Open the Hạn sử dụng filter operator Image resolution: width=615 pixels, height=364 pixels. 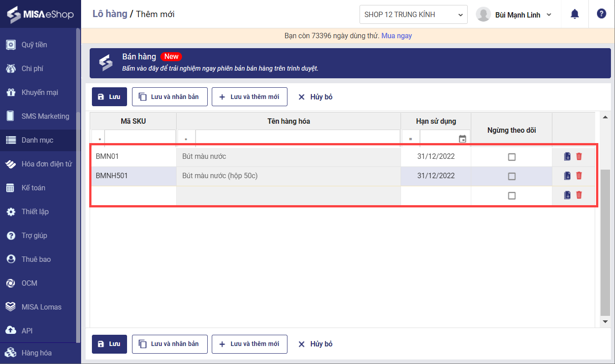click(x=410, y=139)
